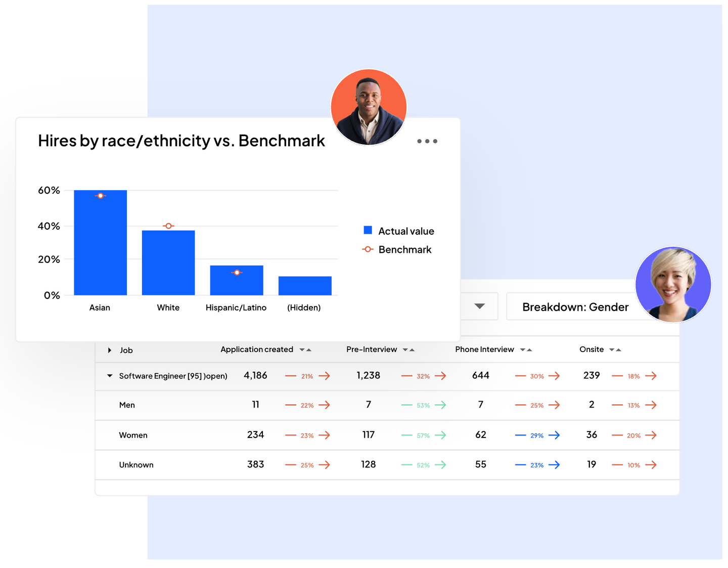Select the Unknown row label

tap(136, 465)
